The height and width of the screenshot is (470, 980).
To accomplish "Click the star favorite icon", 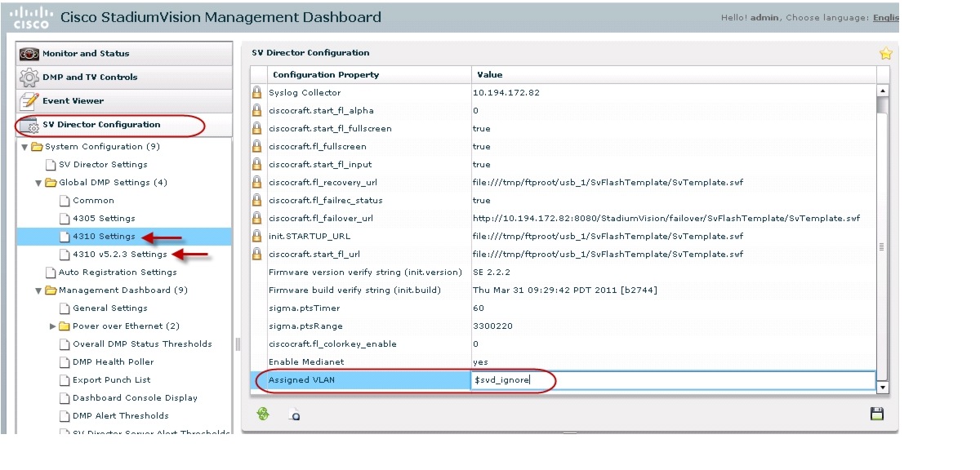I will coord(885,54).
